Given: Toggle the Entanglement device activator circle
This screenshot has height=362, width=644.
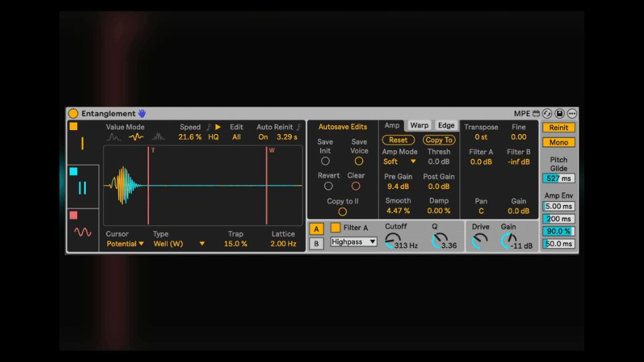Looking at the screenshot, I should click(x=73, y=114).
